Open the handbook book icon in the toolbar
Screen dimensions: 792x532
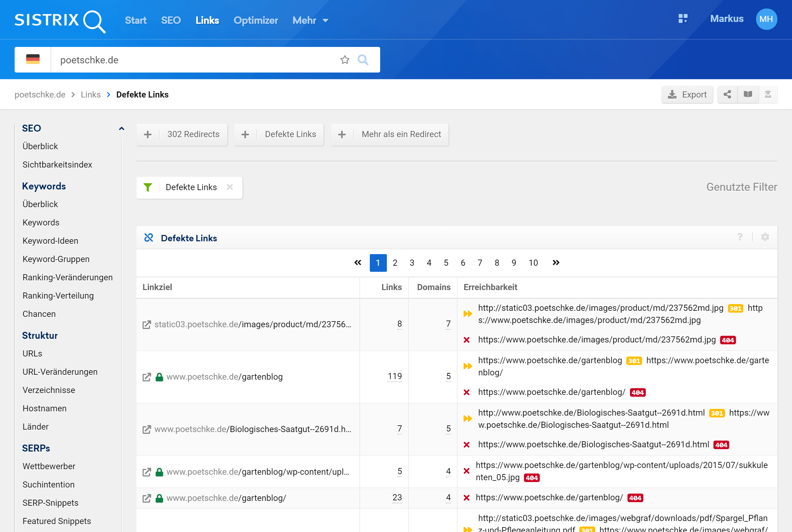(748, 94)
